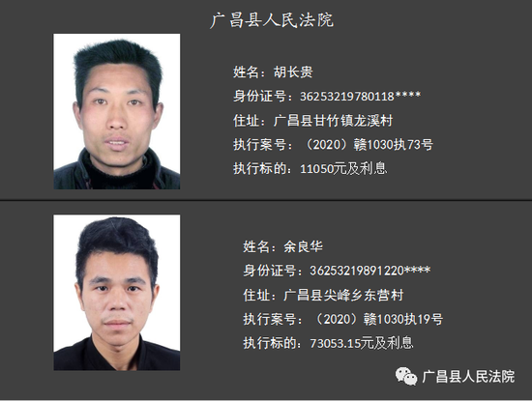Click amount 11050元及利息
The width and height of the screenshot is (532, 401).
[343, 168]
